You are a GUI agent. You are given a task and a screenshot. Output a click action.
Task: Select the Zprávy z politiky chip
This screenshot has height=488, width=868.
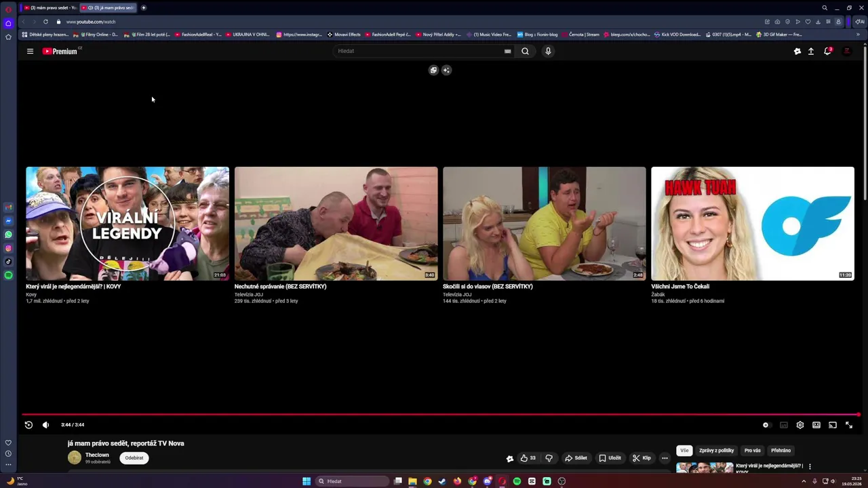point(717,450)
